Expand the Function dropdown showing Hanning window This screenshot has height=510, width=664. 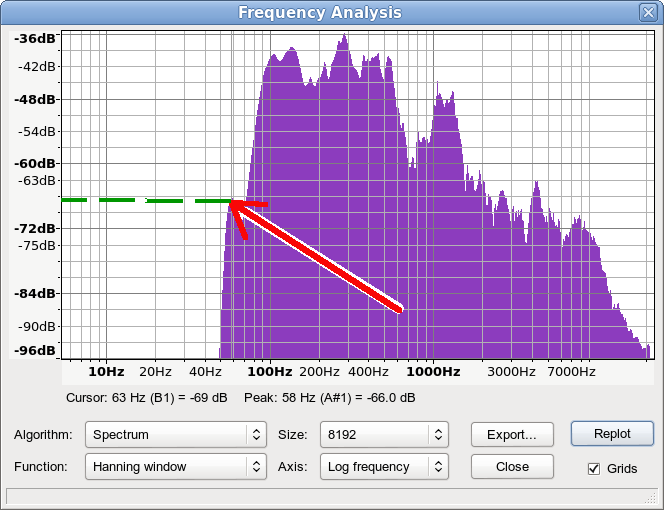tap(176, 466)
